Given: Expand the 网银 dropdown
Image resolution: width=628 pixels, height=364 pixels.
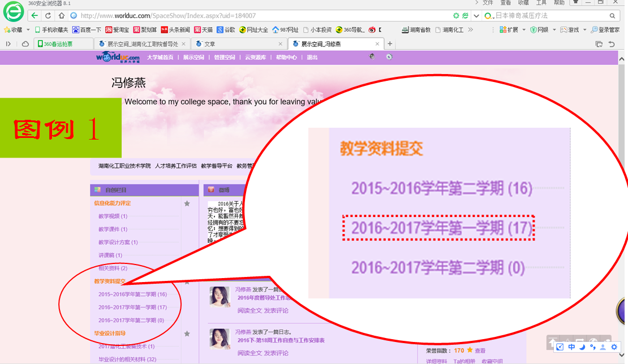Looking at the screenshot, I should click(x=554, y=29).
